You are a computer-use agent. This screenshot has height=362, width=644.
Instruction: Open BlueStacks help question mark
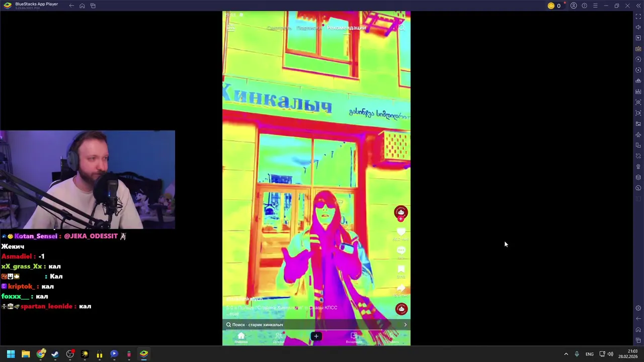point(584,6)
